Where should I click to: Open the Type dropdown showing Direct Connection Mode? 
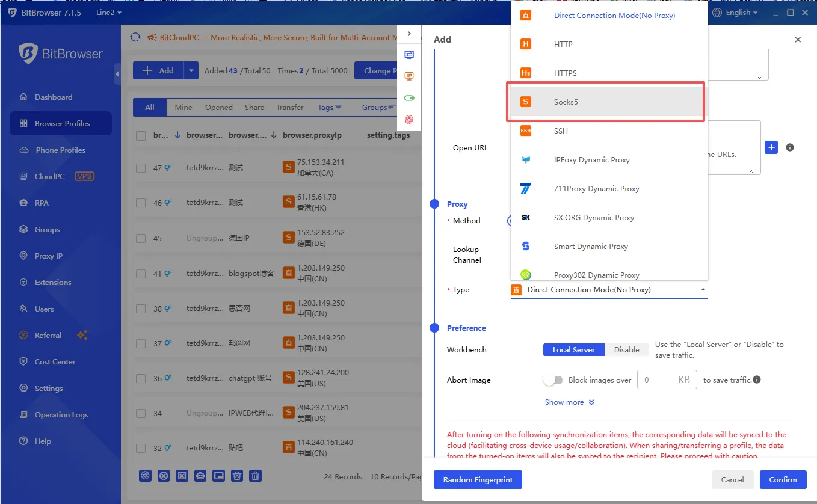point(609,290)
